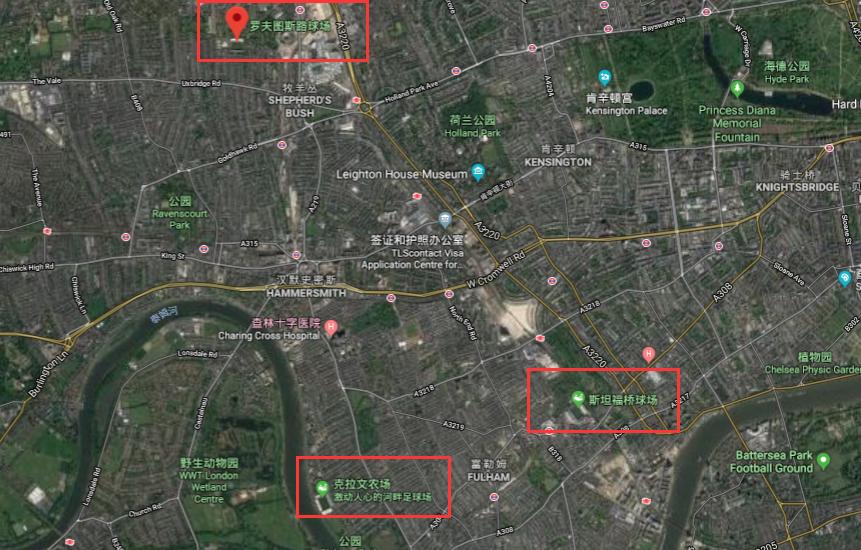
Task: Click the TLScontact Visa Centre gray marker
Action: click(x=445, y=221)
